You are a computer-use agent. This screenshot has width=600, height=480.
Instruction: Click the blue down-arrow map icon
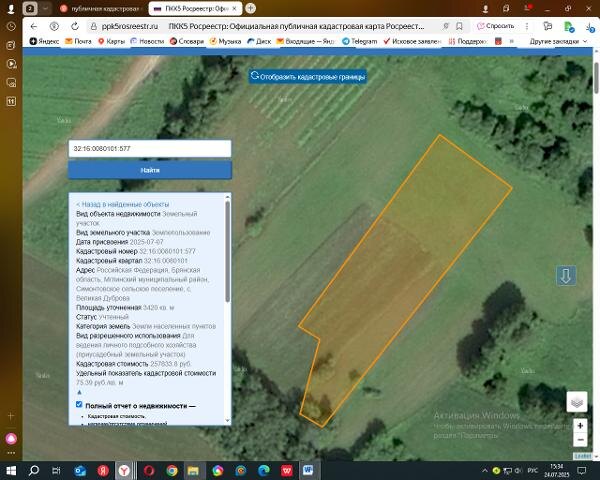point(566,275)
